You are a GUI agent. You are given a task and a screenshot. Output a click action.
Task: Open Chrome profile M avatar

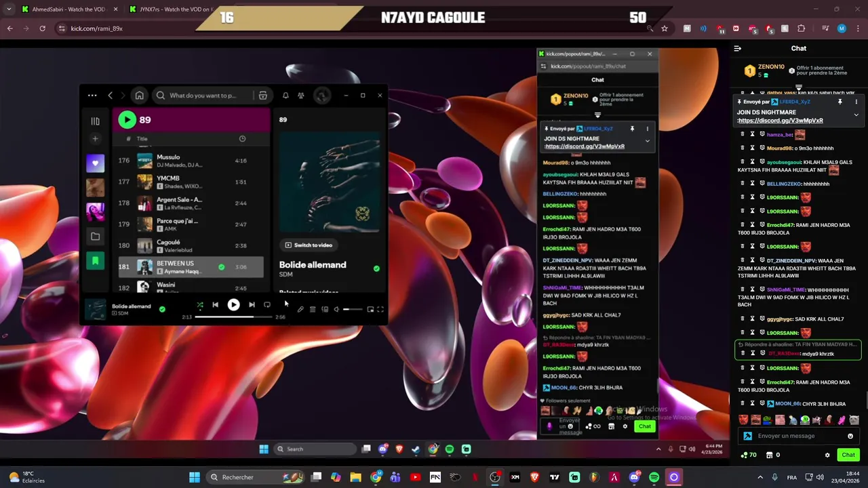(x=842, y=28)
